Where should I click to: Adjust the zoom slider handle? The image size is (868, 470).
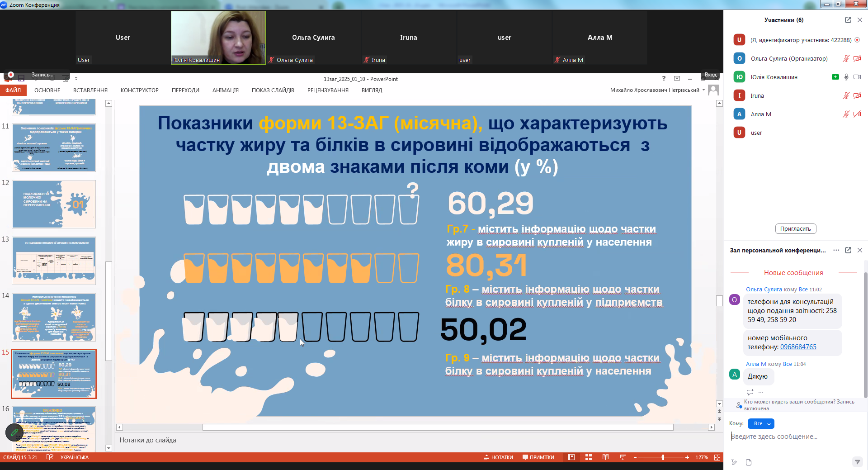click(663, 457)
